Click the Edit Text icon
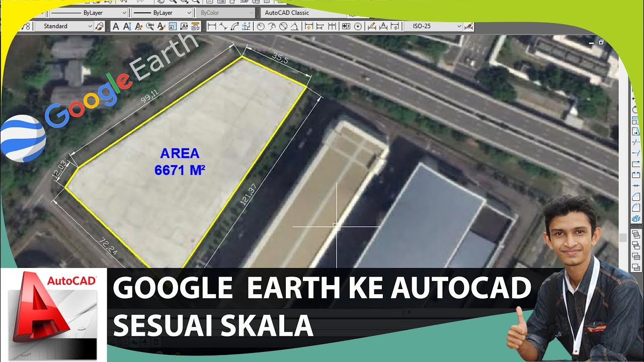The image size is (644, 362). pyautogui.click(x=138, y=26)
